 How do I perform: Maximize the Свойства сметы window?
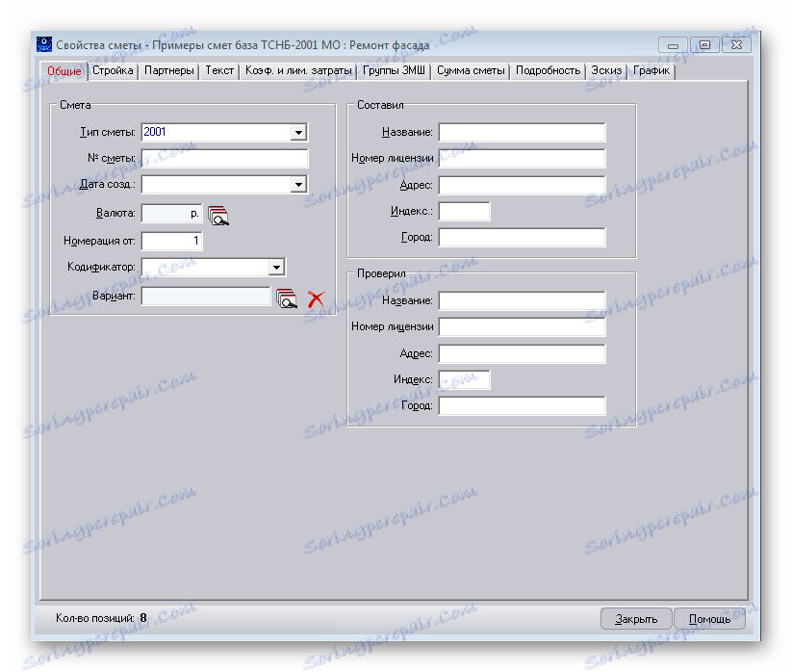click(x=705, y=45)
